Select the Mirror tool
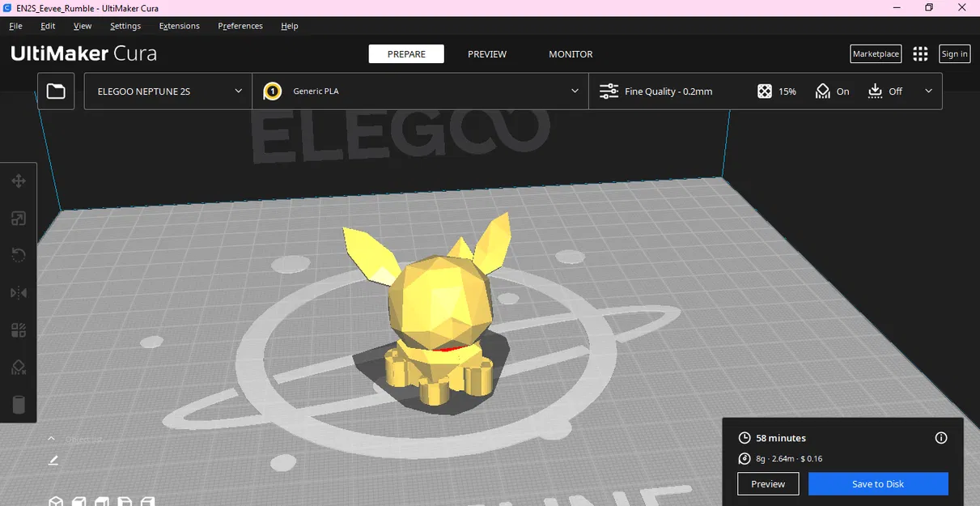Viewport: 980px width, 506px height. (19, 292)
